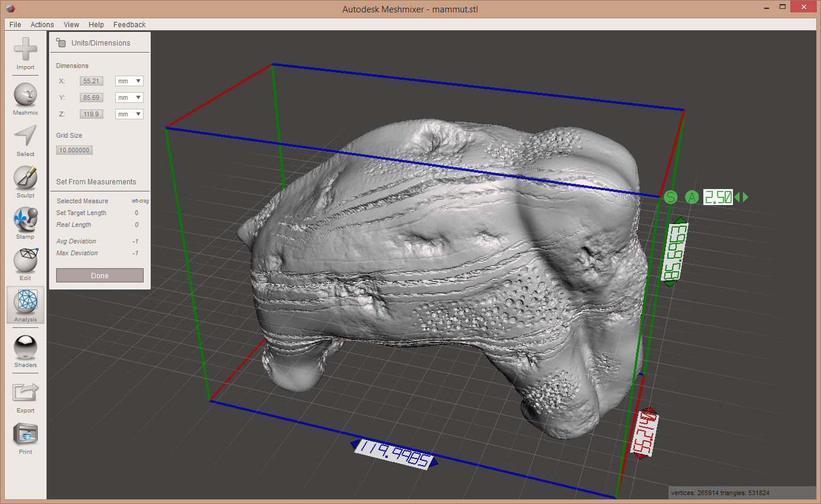821x504 pixels.
Task: Choose the Stamp tool
Action: point(25,219)
